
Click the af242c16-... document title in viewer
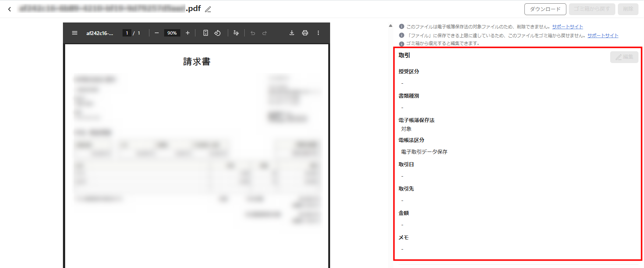click(x=100, y=33)
